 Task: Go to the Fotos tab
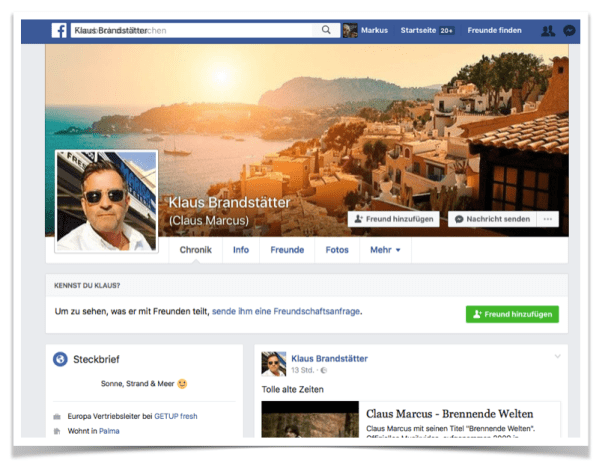pyautogui.click(x=337, y=250)
